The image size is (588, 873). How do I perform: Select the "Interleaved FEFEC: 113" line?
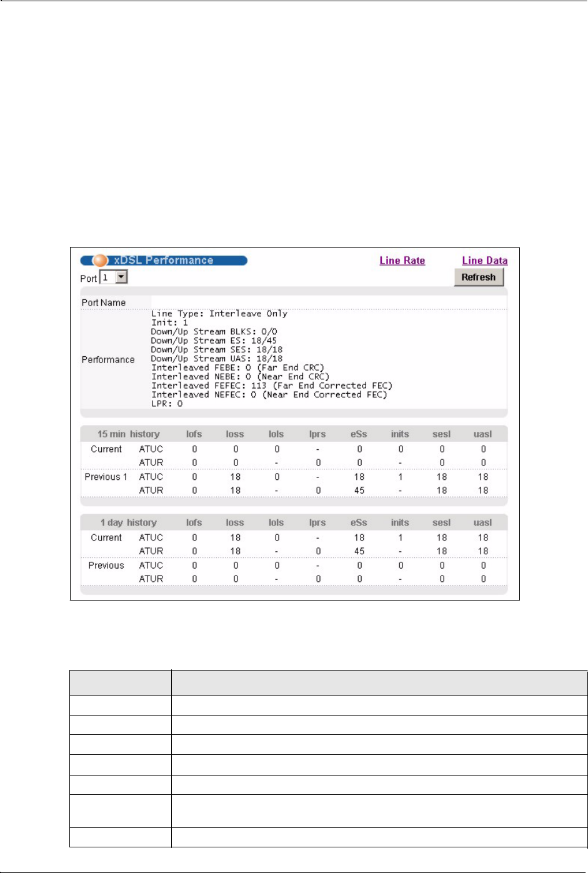272,386
